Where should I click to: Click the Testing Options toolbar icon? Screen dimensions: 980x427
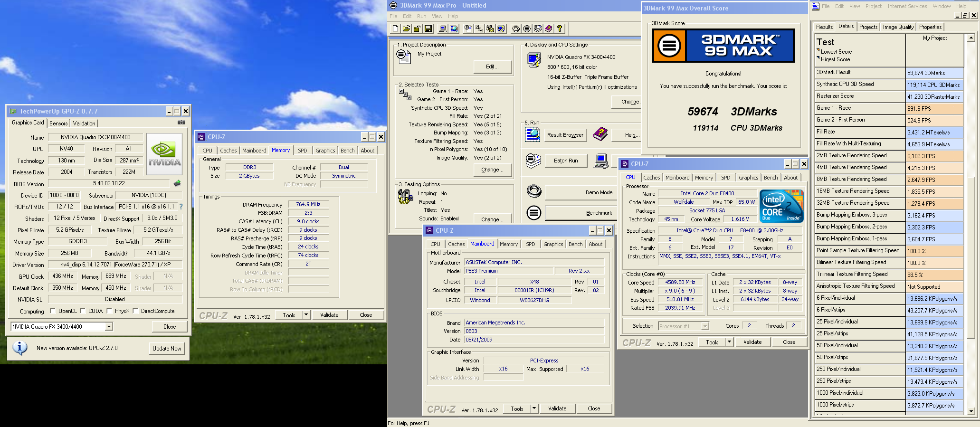pyautogui.click(x=490, y=28)
